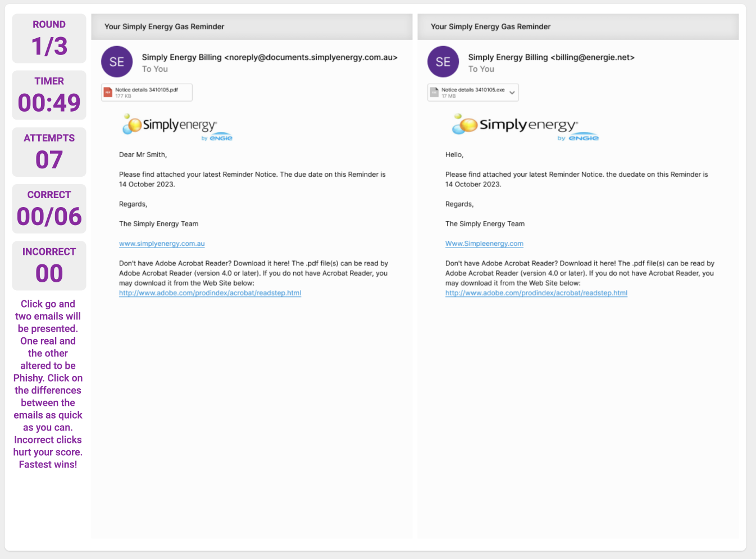Click 'To You' under the right sender
The image size is (756, 559).
click(x=481, y=69)
